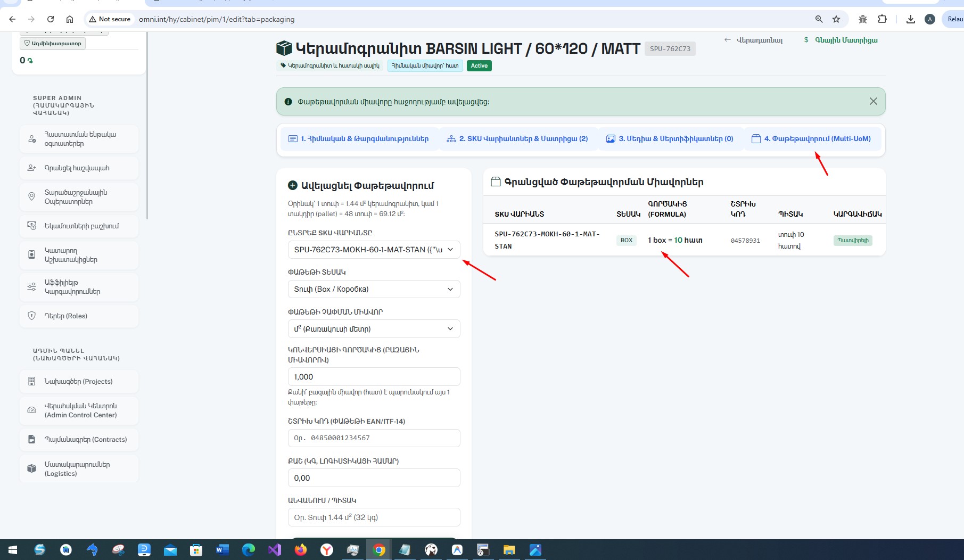Click the icon beside Եկամուտների բաշխում
This screenshot has width=964, height=560.
32,226
